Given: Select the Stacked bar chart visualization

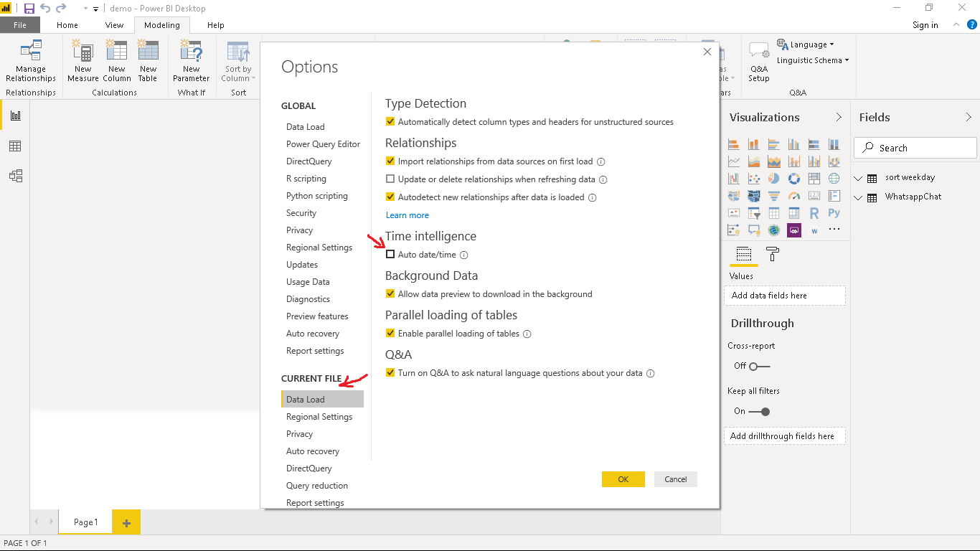Looking at the screenshot, I should (733, 144).
